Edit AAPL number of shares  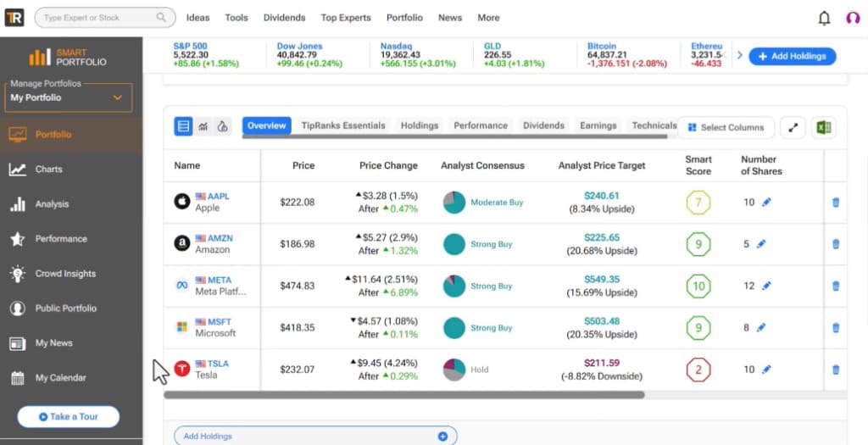(766, 203)
